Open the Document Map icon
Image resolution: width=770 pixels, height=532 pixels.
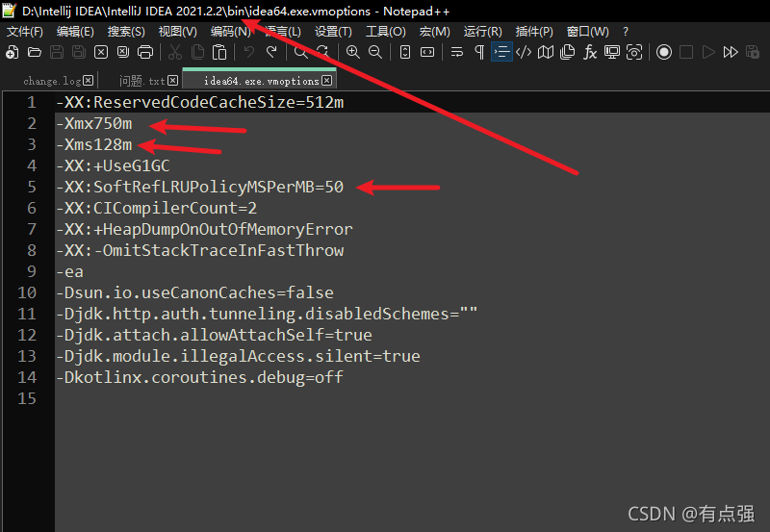(546, 52)
